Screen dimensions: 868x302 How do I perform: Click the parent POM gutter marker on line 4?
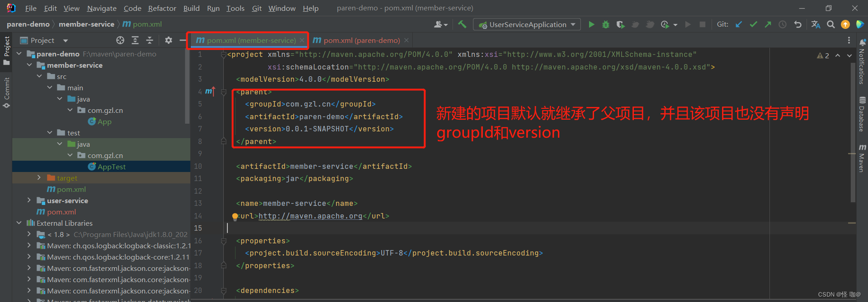[210, 91]
